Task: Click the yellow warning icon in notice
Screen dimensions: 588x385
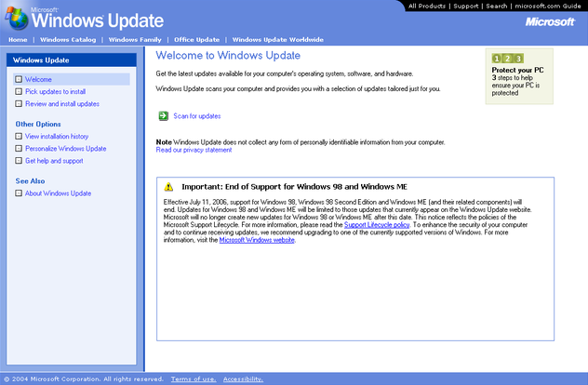Action: point(168,187)
